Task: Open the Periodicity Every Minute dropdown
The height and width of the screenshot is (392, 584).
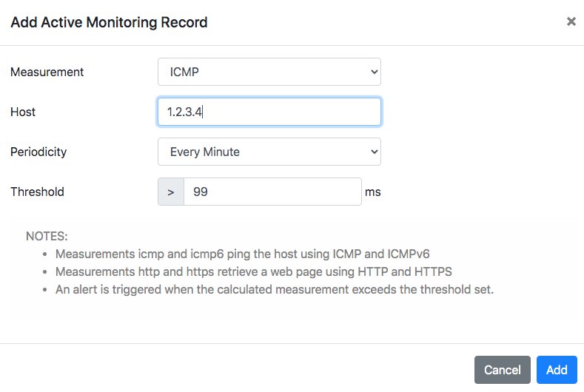Action: tap(269, 152)
